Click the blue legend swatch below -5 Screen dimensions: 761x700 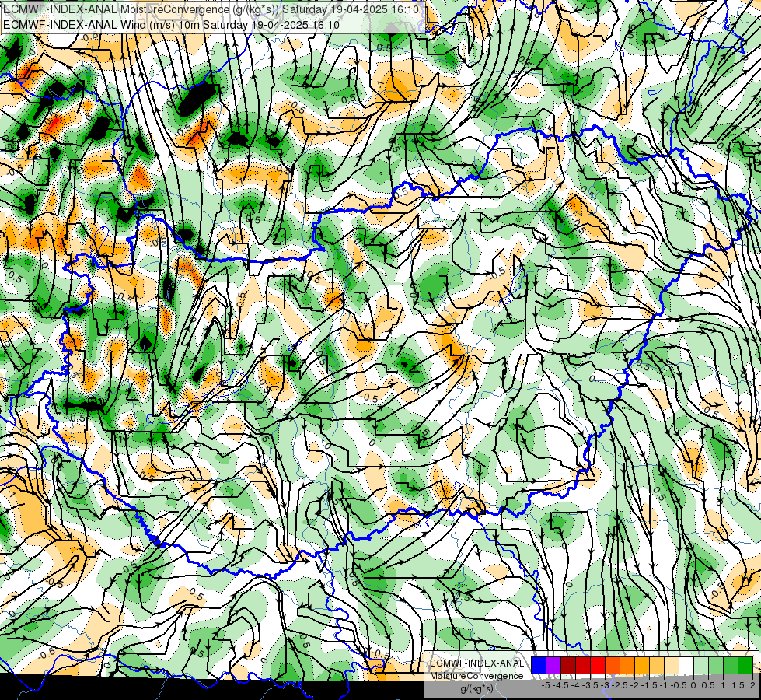(x=539, y=666)
